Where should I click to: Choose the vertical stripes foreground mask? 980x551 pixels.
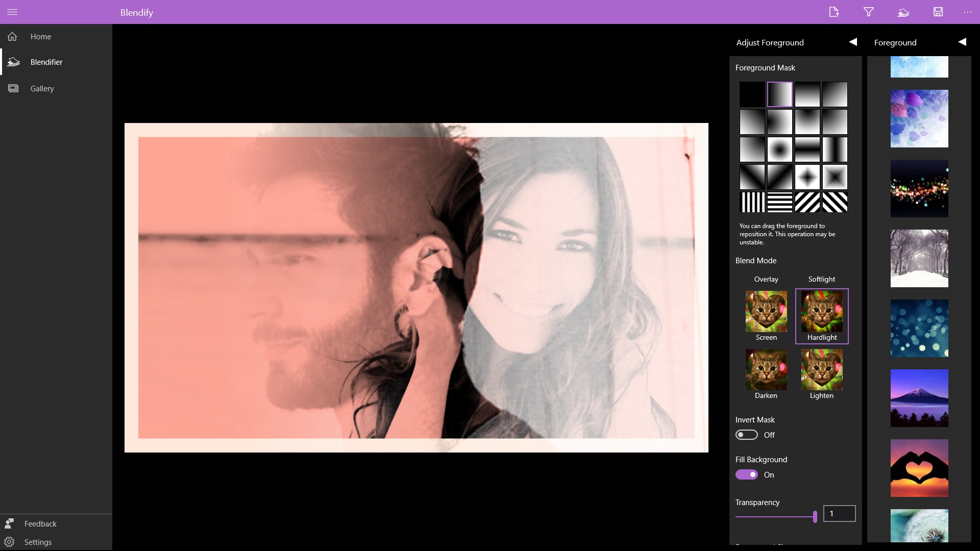pos(752,202)
